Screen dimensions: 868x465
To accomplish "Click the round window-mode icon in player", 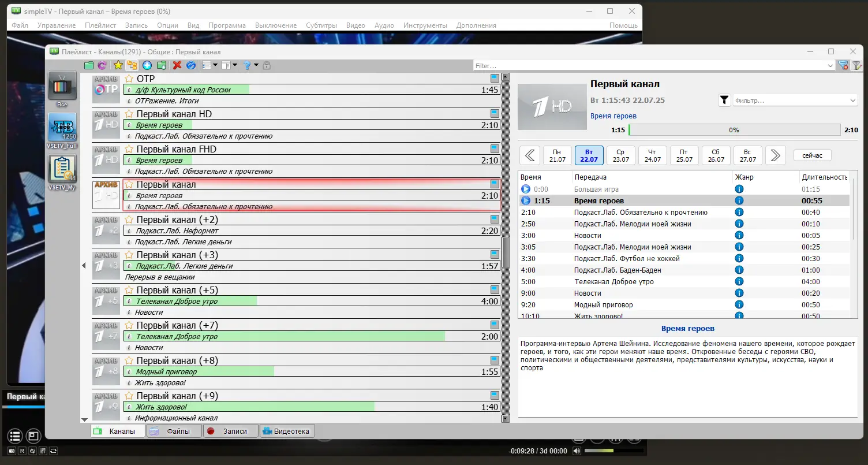I will tap(33, 436).
